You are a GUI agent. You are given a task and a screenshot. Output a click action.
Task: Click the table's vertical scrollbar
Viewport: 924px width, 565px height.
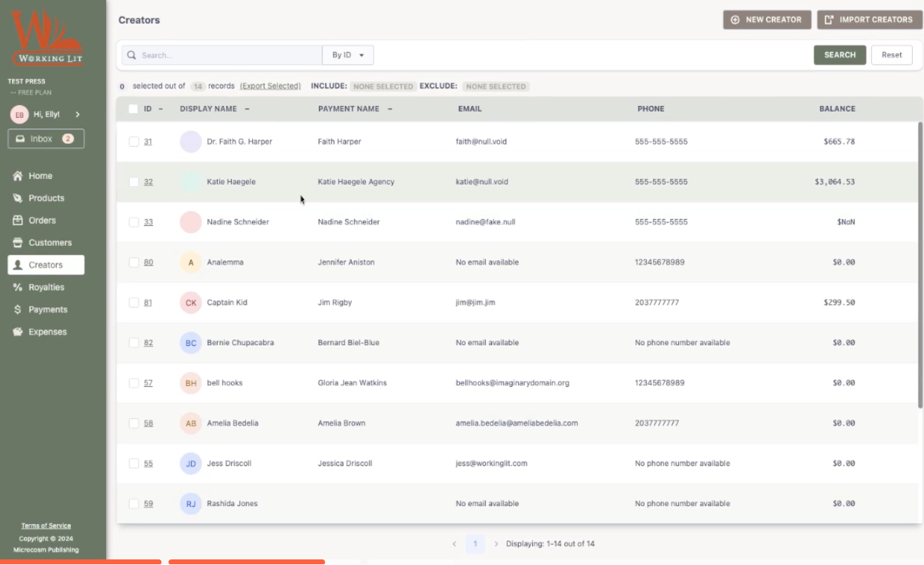[920, 265]
